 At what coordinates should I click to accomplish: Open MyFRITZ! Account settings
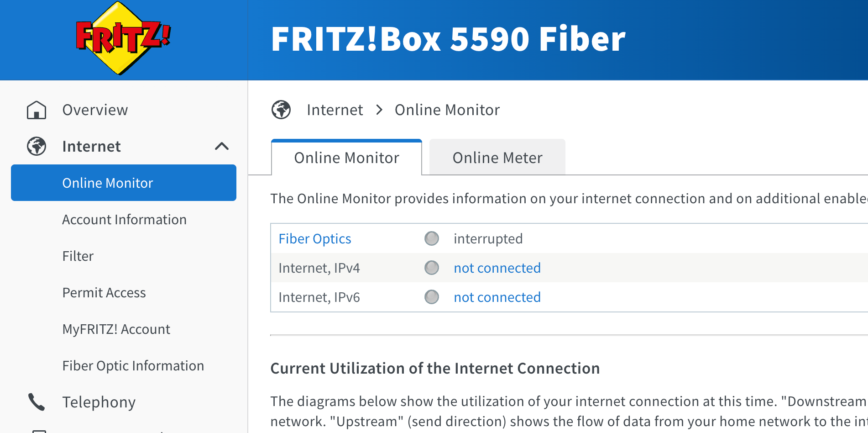(116, 329)
